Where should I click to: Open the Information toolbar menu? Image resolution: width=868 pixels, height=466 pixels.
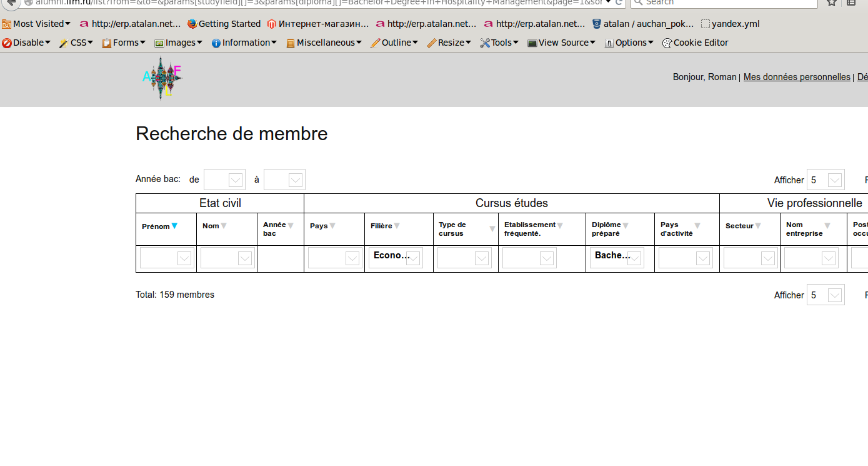tap(244, 43)
